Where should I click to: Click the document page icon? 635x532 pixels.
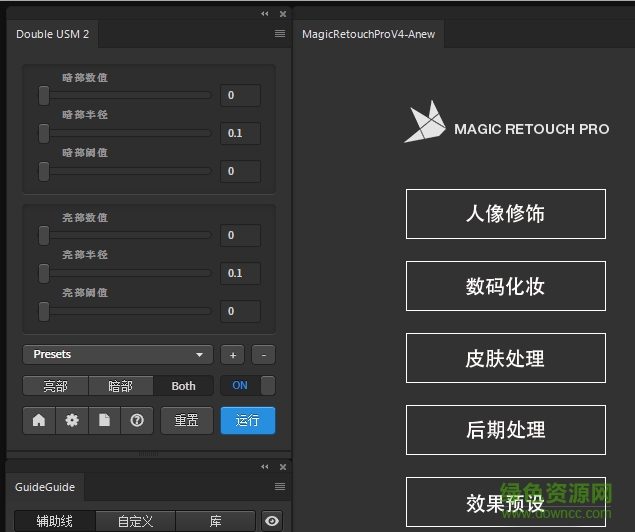coord(104,420)
